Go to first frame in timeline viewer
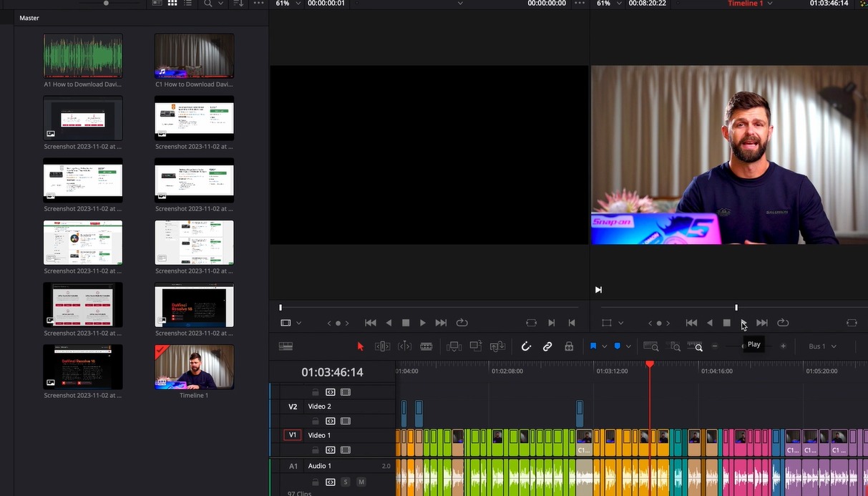Image resolution: width=868 pixels, height=496 pixels. point(691,323)
